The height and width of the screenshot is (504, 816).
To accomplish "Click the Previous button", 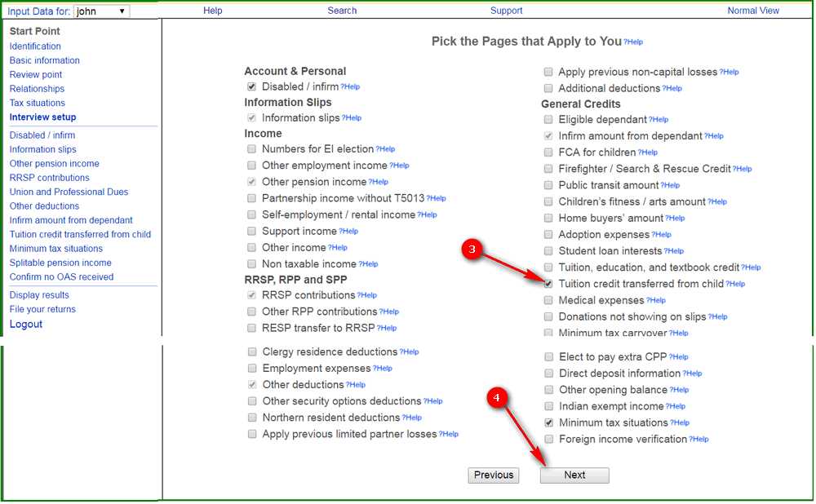I will coord(494,475).
